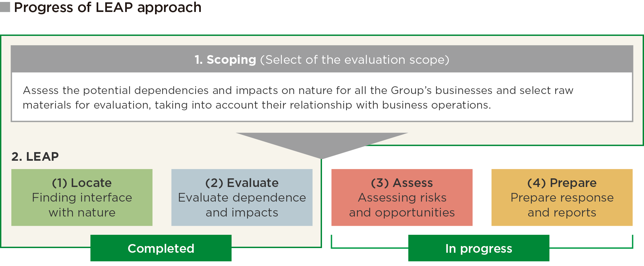The width and height of the screenshot is (644, 266).
Task: Click the gray square beside the title
Action: [x=5, y=7]
